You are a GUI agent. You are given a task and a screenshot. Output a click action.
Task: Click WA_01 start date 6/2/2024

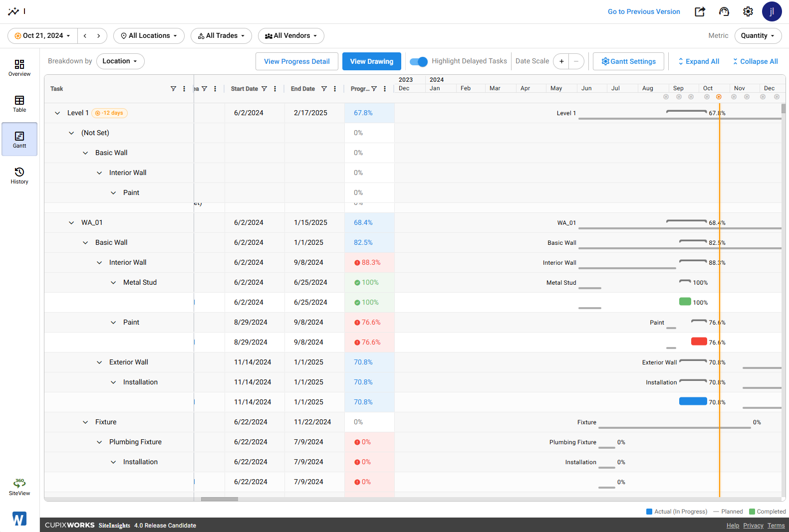[x=249, y=223]
